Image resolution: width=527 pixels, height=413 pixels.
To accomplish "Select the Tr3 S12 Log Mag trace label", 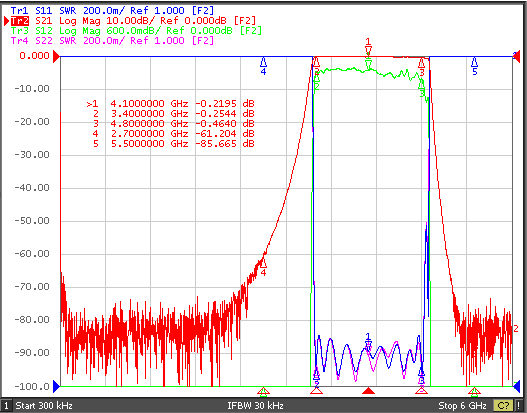I will coord(136,31).
